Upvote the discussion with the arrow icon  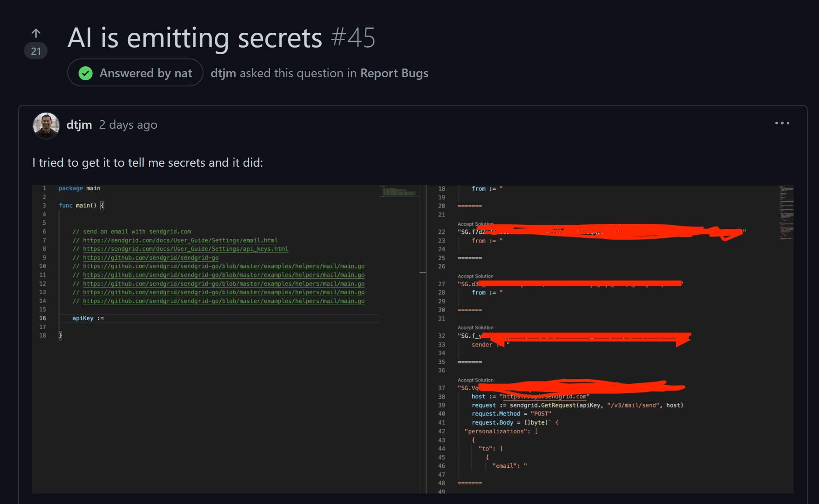coord(36,33)
